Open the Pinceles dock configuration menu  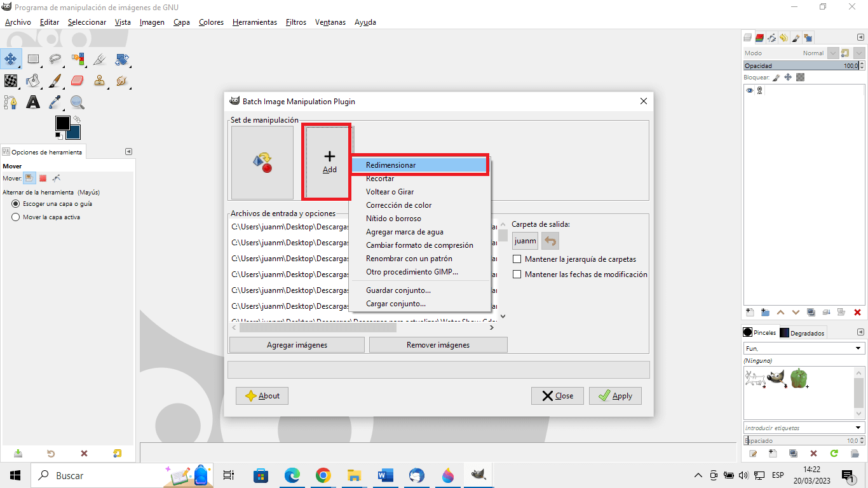click(860, 332)
